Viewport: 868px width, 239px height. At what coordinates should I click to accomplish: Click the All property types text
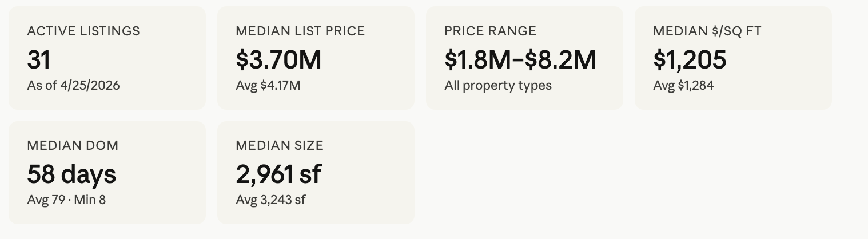tap(497, 86)
